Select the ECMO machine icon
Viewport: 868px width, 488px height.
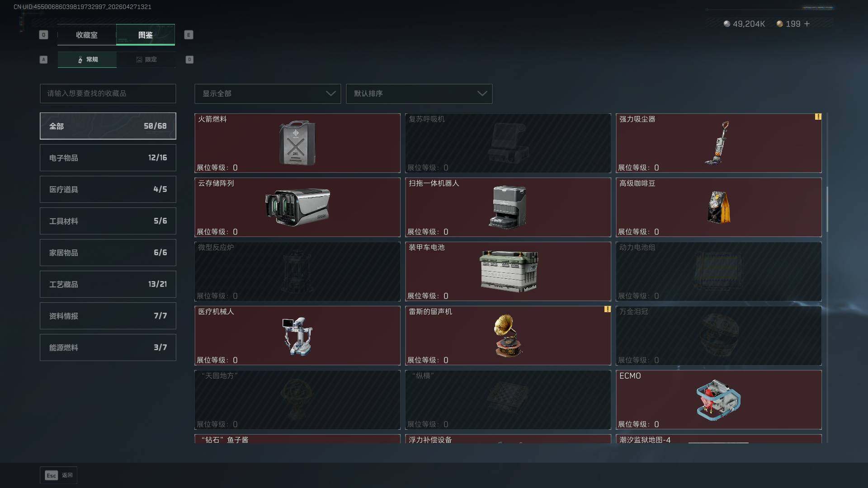tap(718, 400)
